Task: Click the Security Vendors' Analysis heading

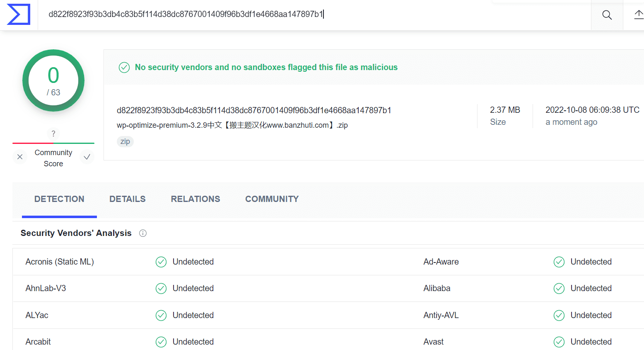Action: [76, 233]
